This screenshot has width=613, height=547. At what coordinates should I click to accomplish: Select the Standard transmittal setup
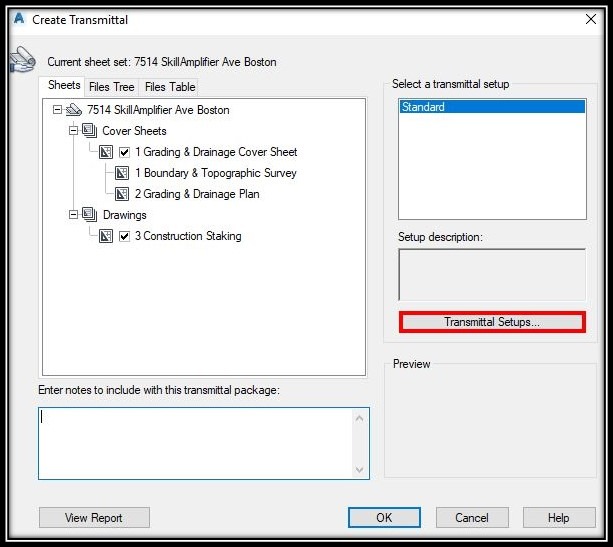492,107
